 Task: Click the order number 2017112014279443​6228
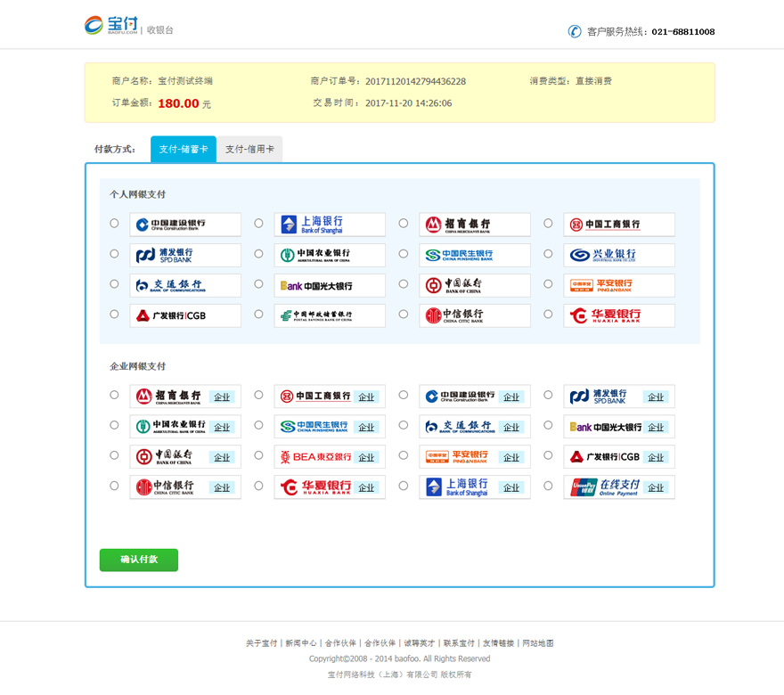click(415, 81)
